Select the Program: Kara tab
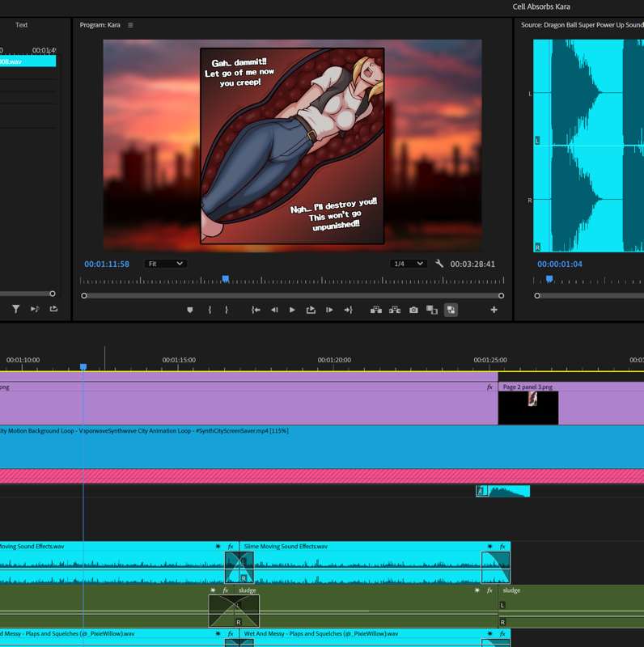Screen dimensions: 644x647 (100, 25)
